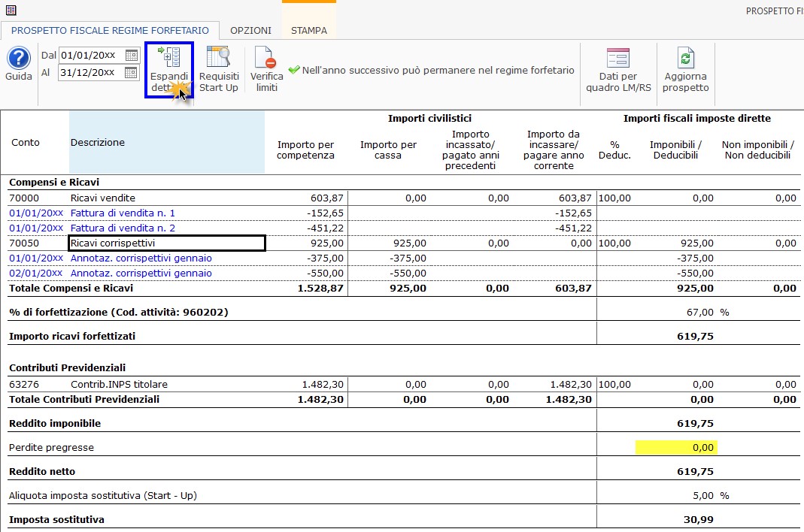Select the Contributi Previdenziali section heading
The height and width of the screenshot is (532, 804).
coord(67,367)
